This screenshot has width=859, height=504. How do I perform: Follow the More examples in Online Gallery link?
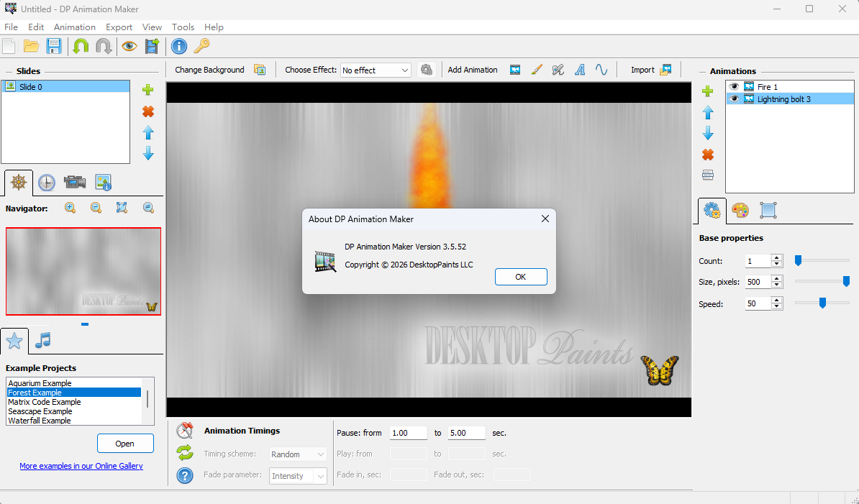(81, 466)
